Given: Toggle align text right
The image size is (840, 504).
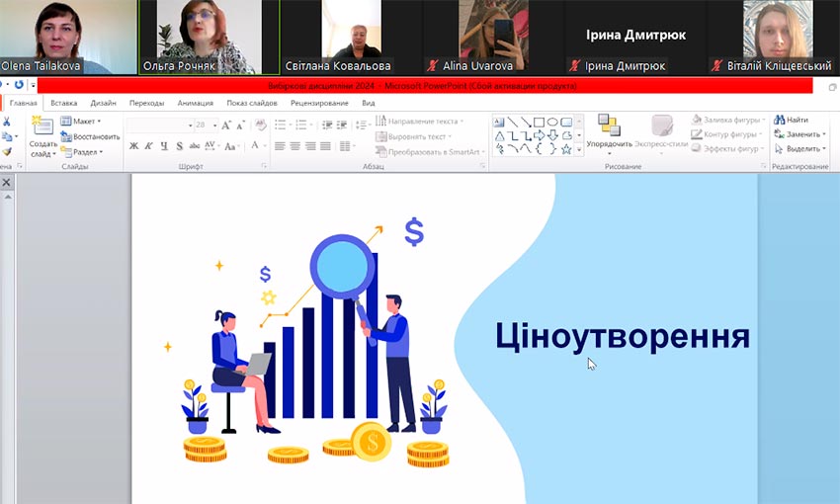Looking at the screenshot, I should 310,145.
